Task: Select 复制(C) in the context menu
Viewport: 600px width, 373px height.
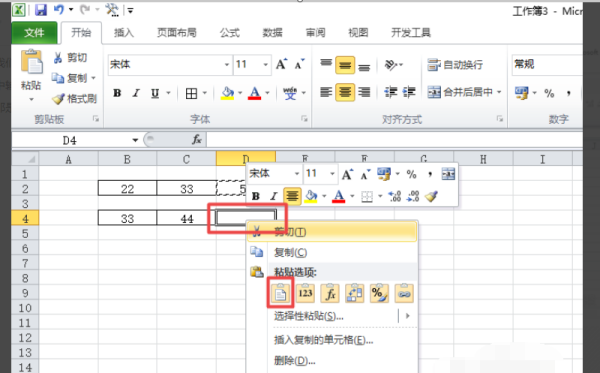Action: click(x=332, y=252)
